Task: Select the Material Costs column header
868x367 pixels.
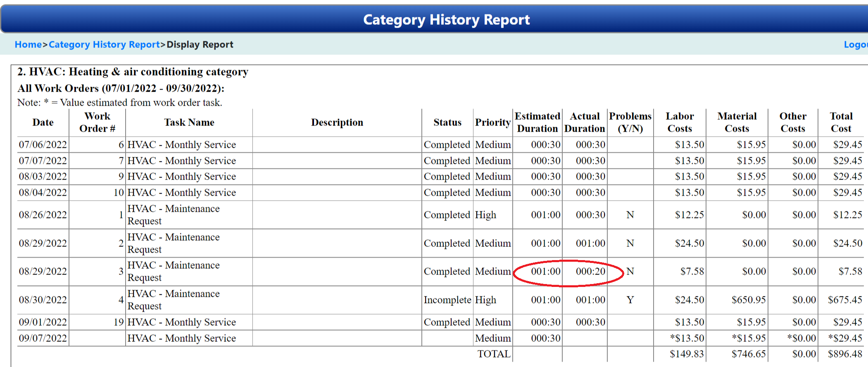Action: 737,123
